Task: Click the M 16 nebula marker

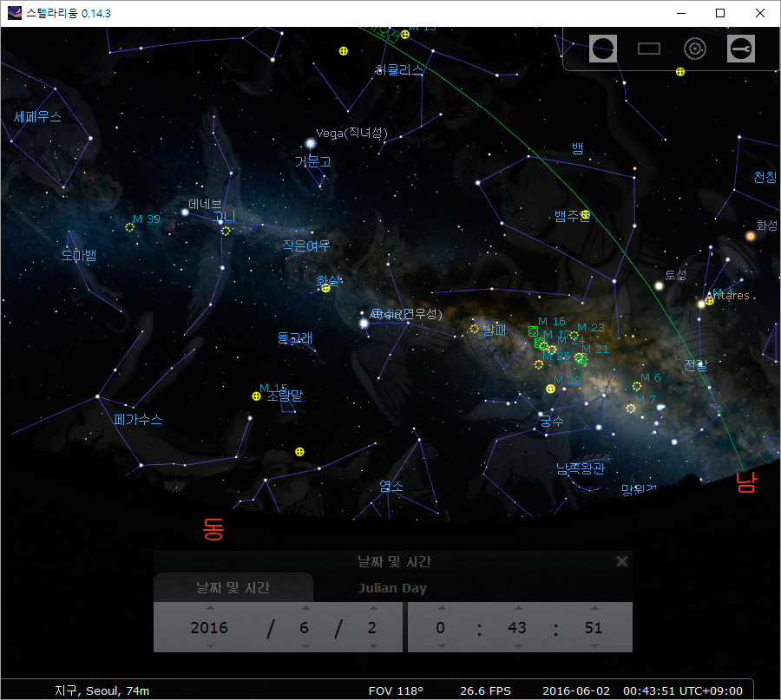Action: point(533,331)
